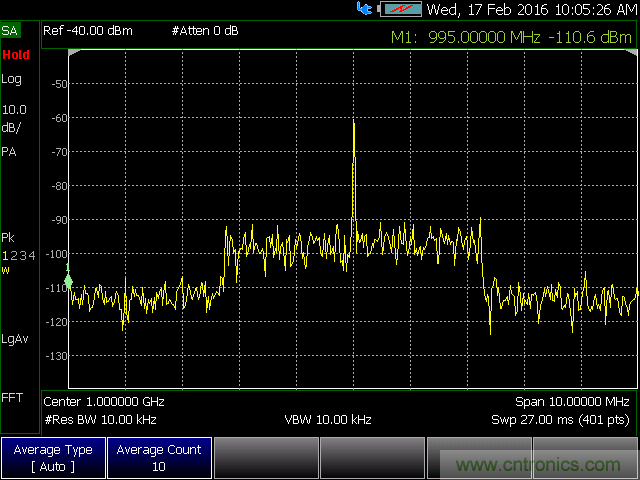The width and height of the screenshot is (640, 480).
Task: Click the Ref -40.00 dBm level
Action: coord(88,31)
